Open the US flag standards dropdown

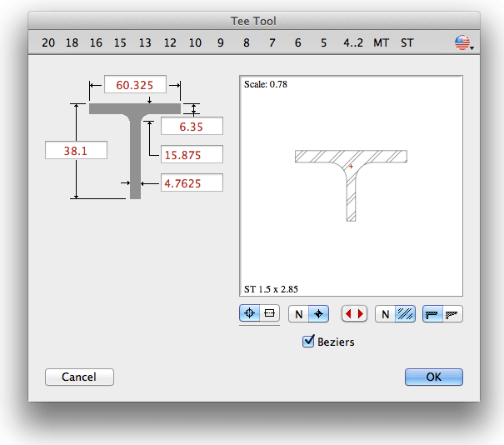pos(464,42)
